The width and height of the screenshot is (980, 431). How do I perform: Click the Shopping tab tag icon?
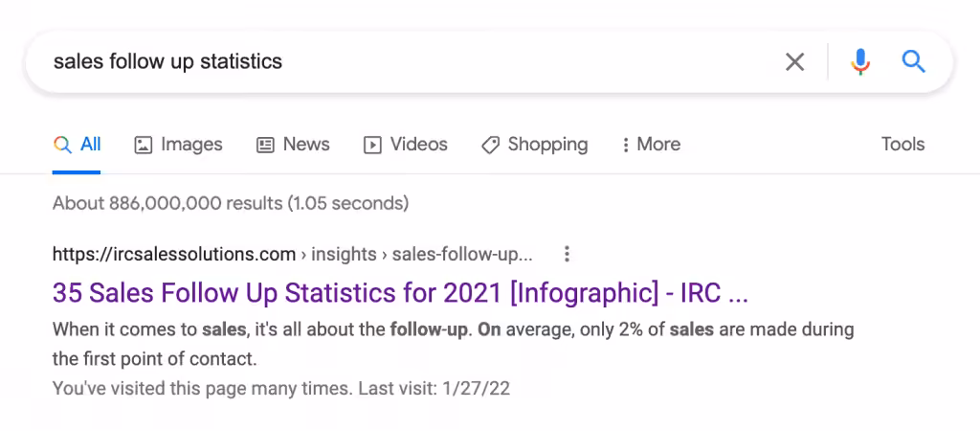(x=490, y=145)
